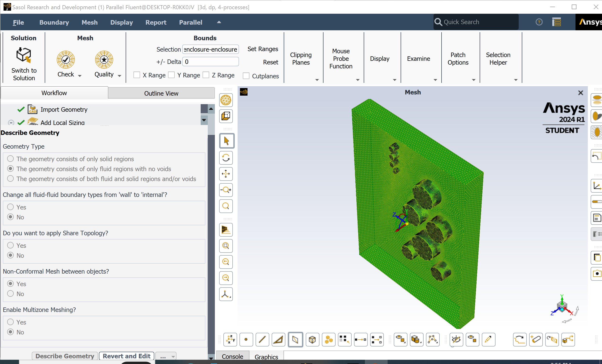Select Yes for Enable Multizone Meshing
602x364 pixels.
10,322
